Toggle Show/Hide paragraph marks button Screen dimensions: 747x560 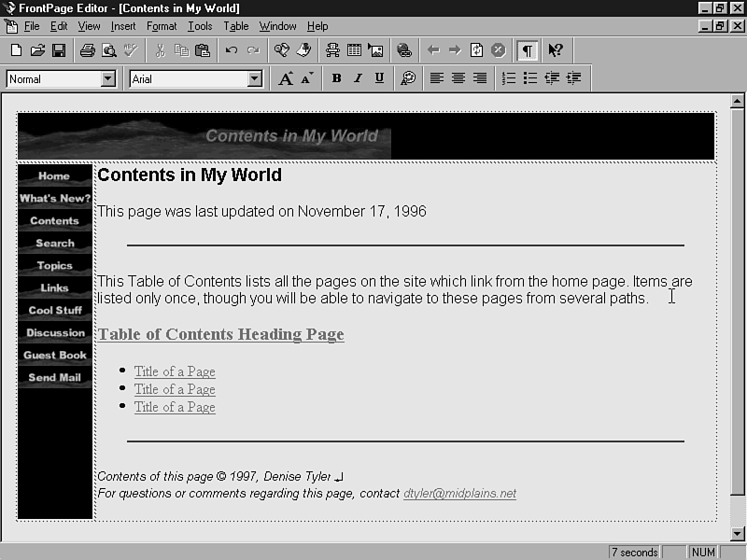click(x=528, y=50)
